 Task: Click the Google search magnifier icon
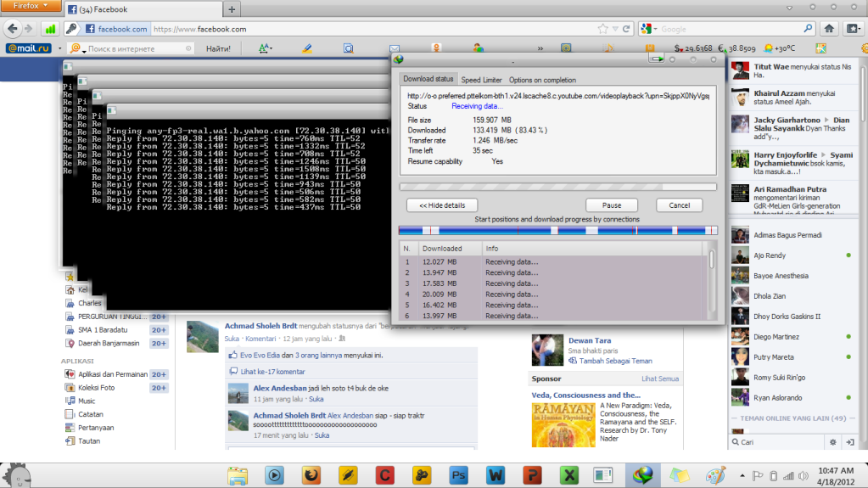pos(808,29)
